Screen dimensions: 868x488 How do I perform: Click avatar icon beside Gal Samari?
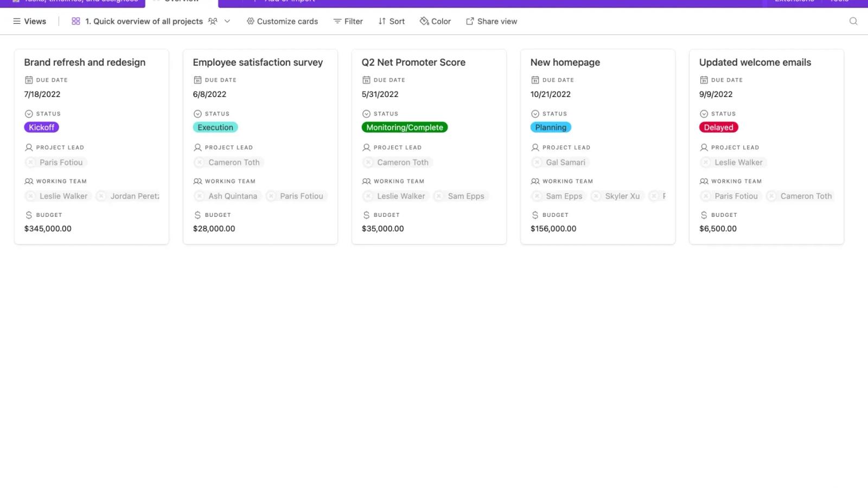click(x=537, y=162)
